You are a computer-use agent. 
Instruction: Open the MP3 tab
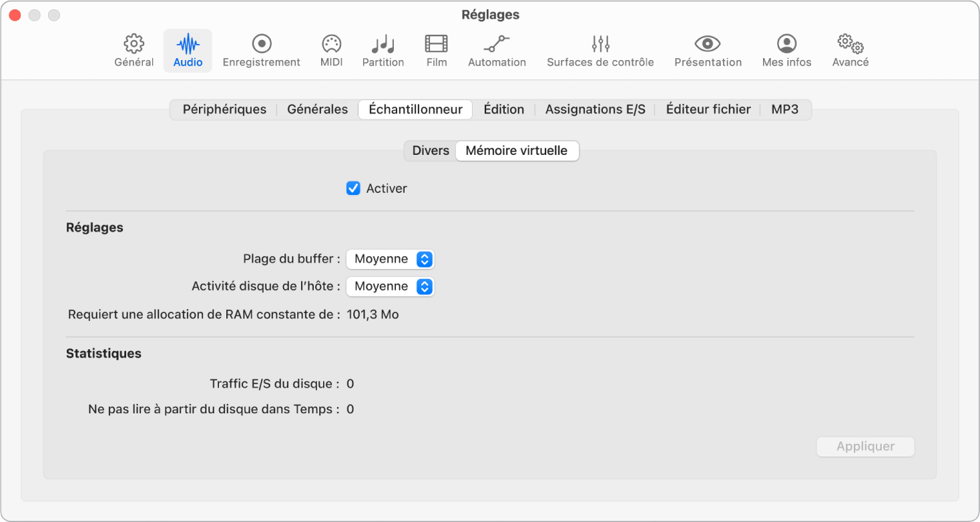coord(784,109)
